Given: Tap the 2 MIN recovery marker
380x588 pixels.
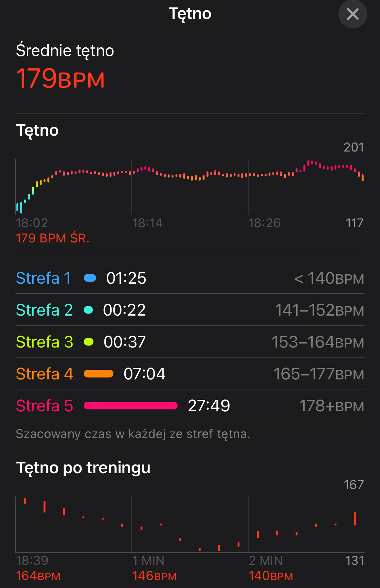Looking at the screenshot, I should tap(266, 561).
